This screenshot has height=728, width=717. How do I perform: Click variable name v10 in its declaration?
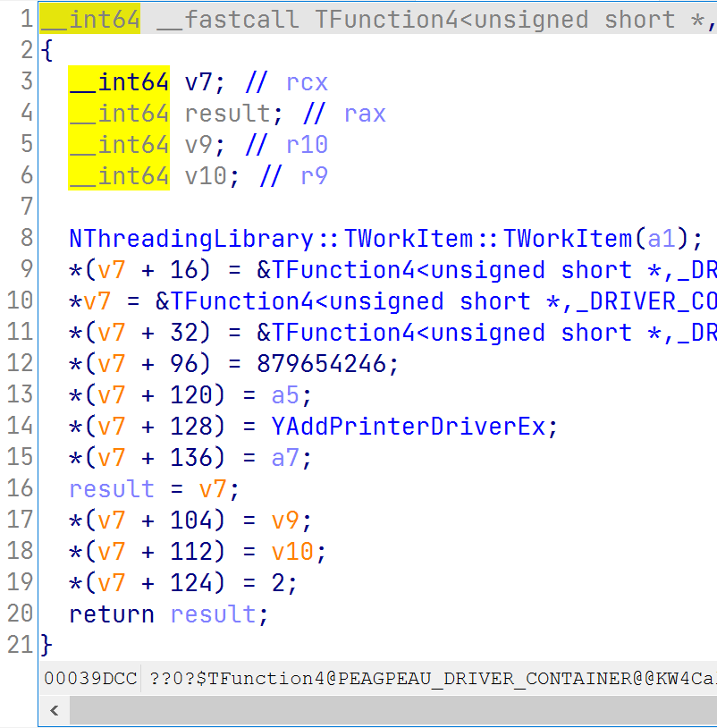click(206, 176)
